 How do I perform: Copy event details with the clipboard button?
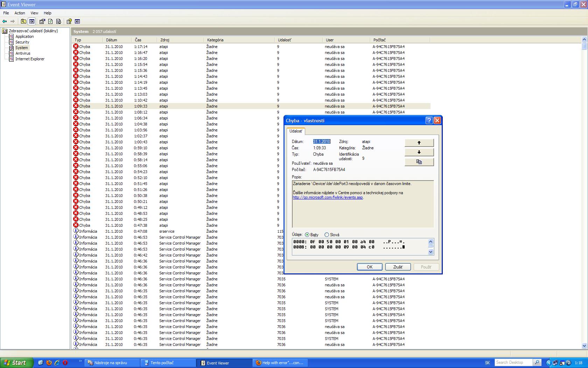[x=419, y=162]
